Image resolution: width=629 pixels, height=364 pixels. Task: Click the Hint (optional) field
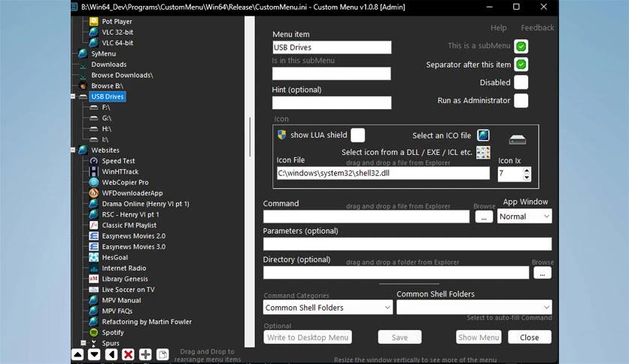tap(332, 102)
